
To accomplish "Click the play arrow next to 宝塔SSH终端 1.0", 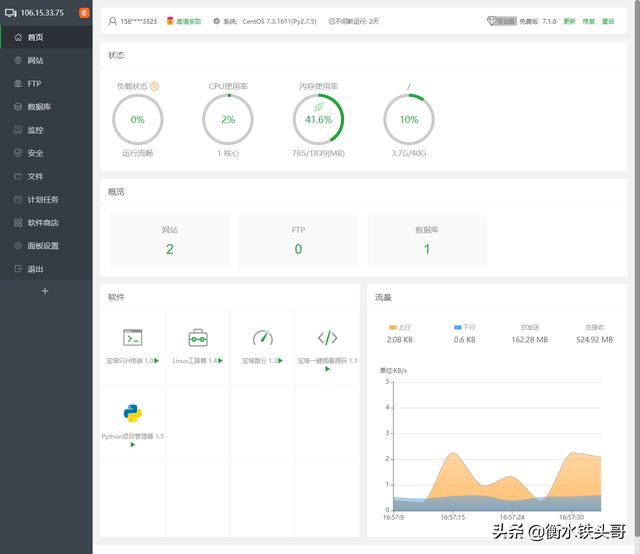I will (157, 360).
